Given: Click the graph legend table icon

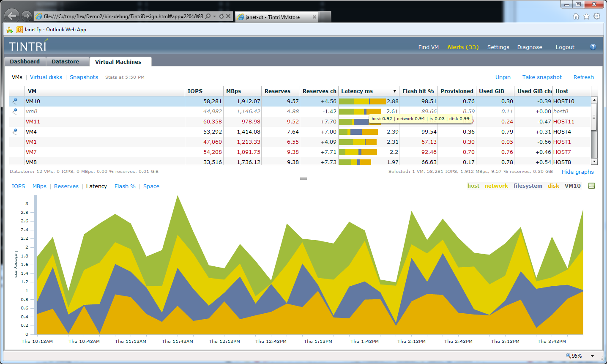Looking at the screenshot, I should pyautogui.click(x=592, y=186).
